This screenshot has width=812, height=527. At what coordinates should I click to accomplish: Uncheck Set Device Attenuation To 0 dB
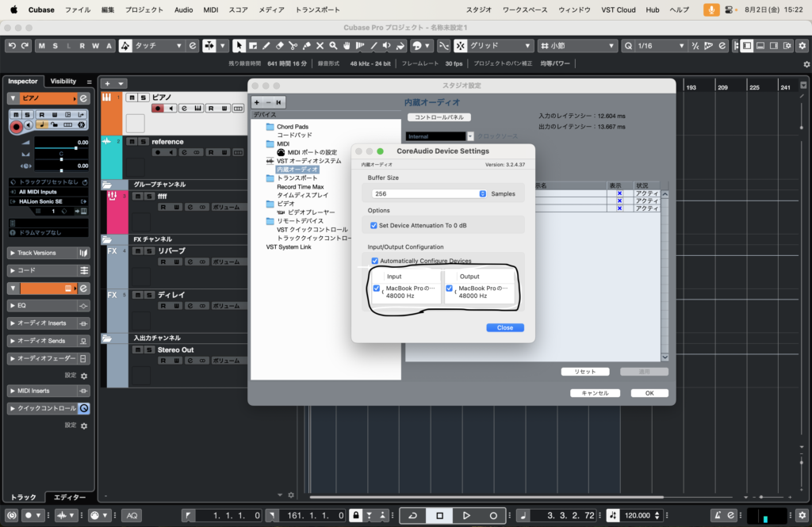tap(374, 225)
